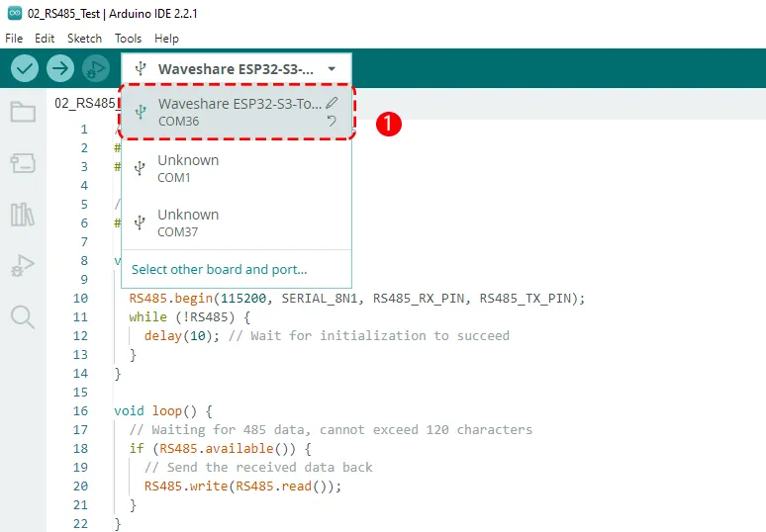Open the Sketch menu
Image resolution: width=766 pixels, height=532 pixels.
(x=84, y=38)
